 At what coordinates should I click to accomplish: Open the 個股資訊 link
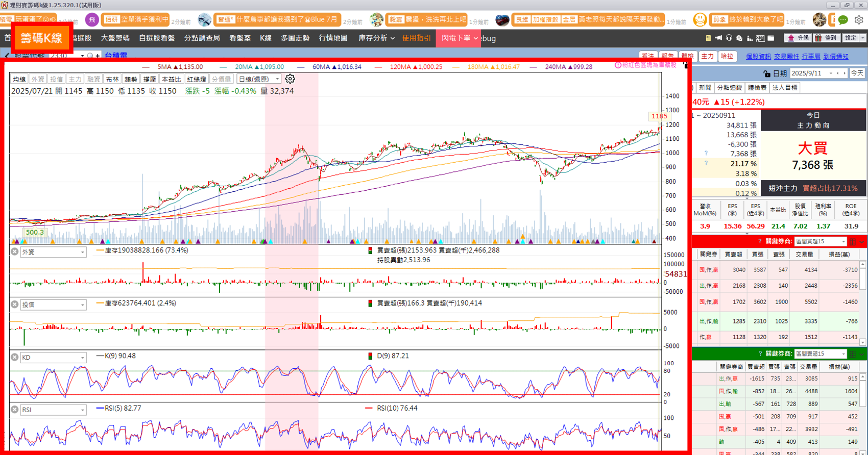tap(758, 57)
